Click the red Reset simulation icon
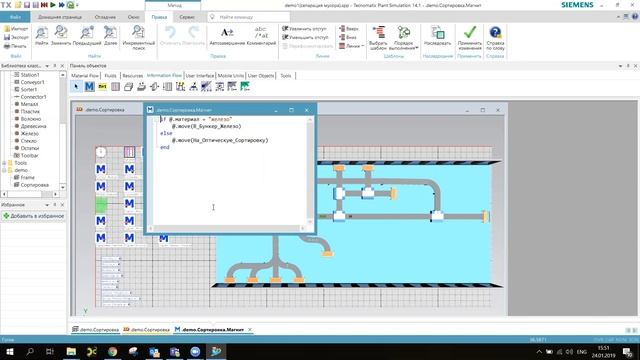 pos(44,5)
